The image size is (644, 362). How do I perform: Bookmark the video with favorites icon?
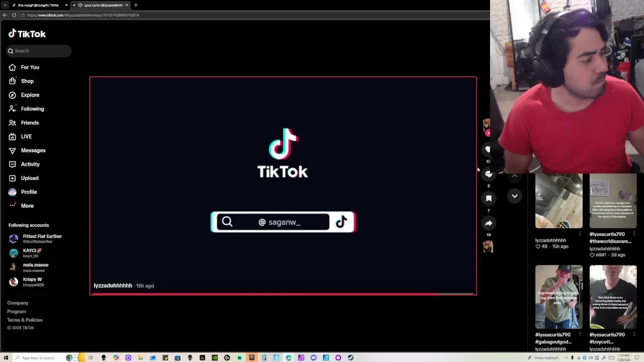488,199
